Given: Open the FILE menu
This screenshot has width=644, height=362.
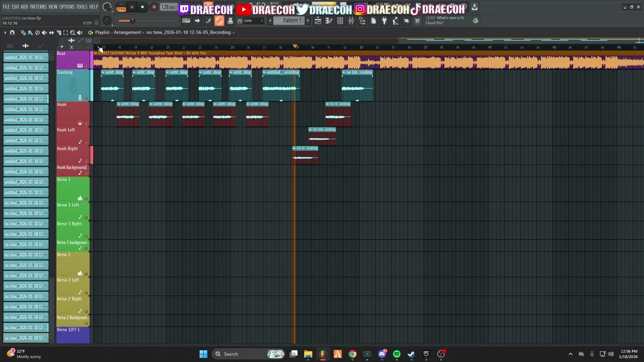Looking at the screenshot, I should [x=6, y=7].
